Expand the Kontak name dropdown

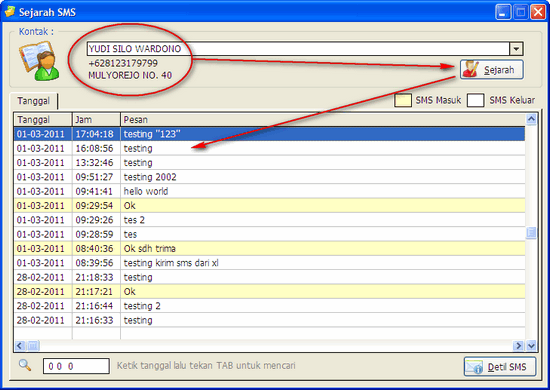click(516, 49)
